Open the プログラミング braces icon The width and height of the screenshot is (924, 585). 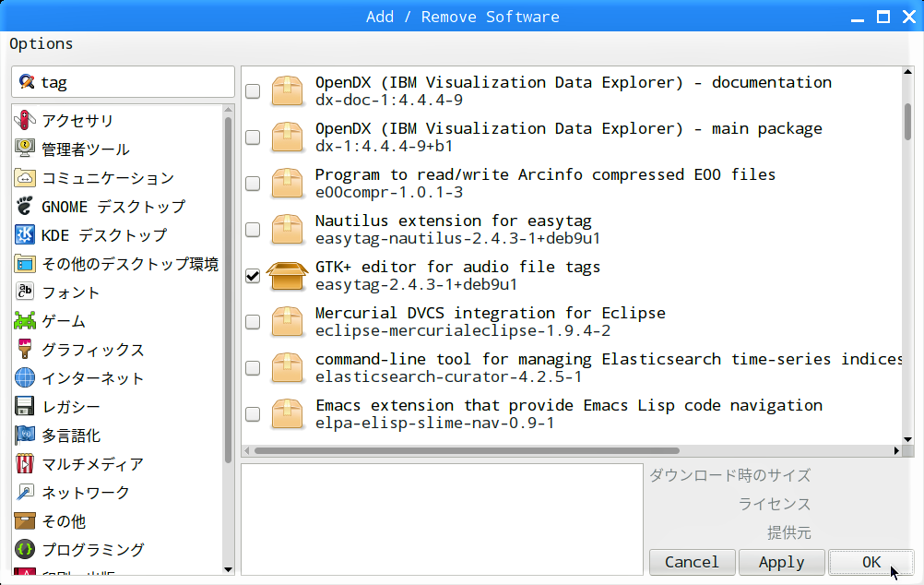[25, 550]
